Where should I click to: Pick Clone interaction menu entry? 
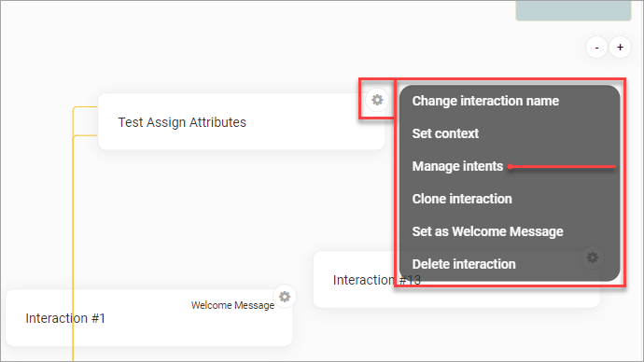tap(462, 199)
